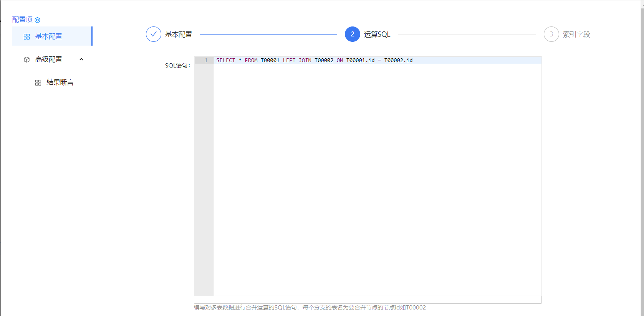
Task: Click the SELECT keyword in the SQL editor
Action: click(x=225, y=60)
